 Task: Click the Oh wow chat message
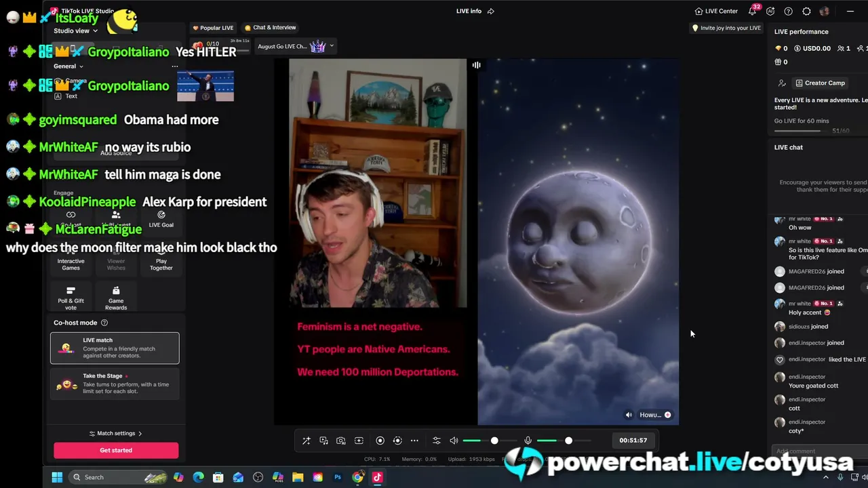(800, 228)
